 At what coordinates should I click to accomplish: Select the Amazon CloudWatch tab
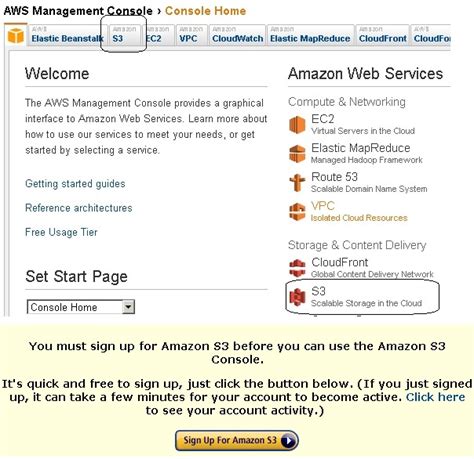pyautogui.click(x=237, y=35)
